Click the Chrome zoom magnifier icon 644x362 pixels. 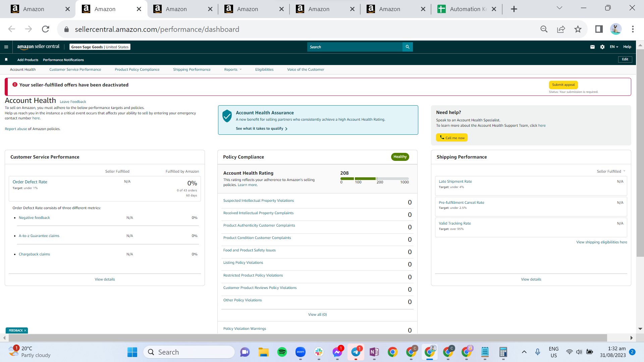pos(544,29)
